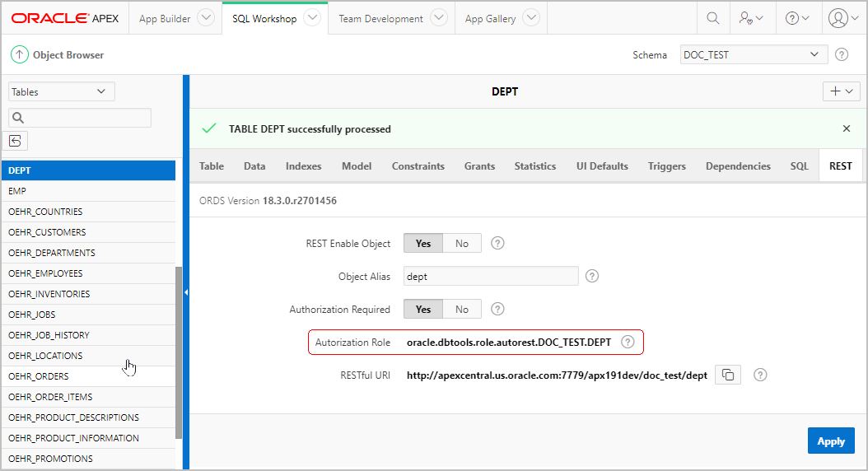Set REST Enable Object to Yes

[x=423, y=243]
